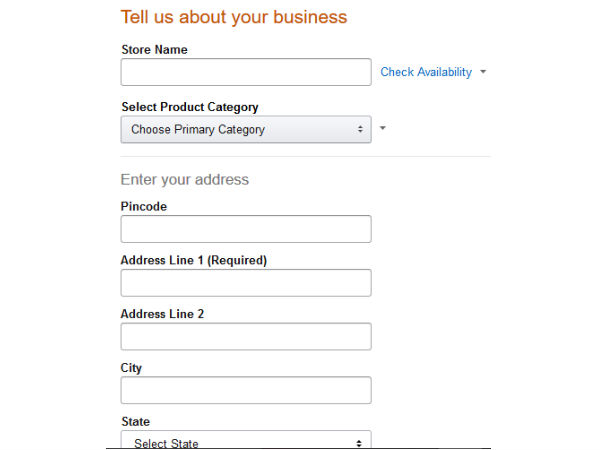Click the 'Tell us about your business' heading
The height and width of the screenshot is (450, 600).
pos(234,17)
